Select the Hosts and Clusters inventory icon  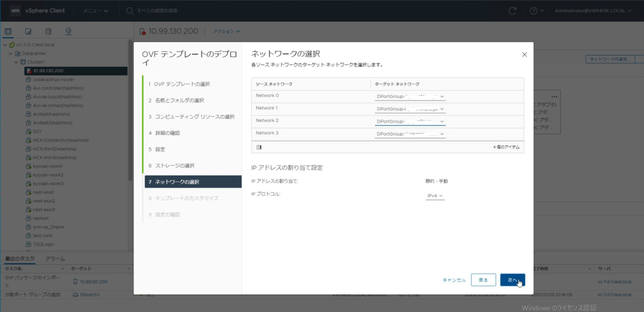(x=8, y=31)
